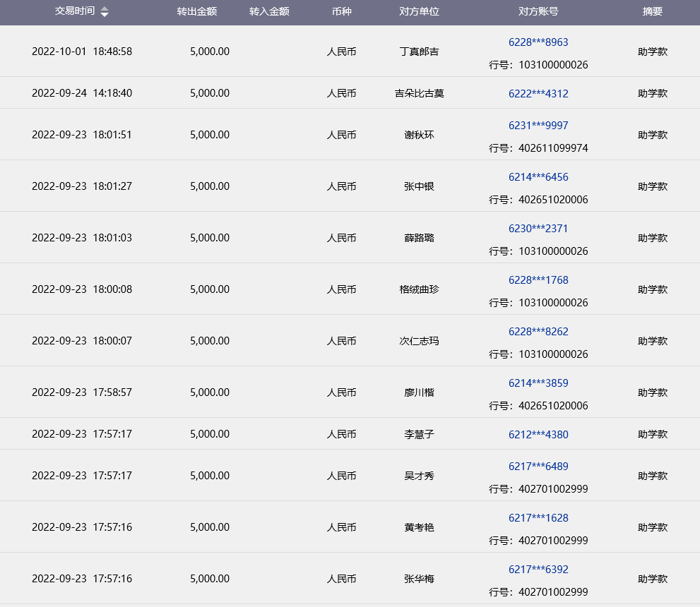Open account link 6217***6392

538,570
